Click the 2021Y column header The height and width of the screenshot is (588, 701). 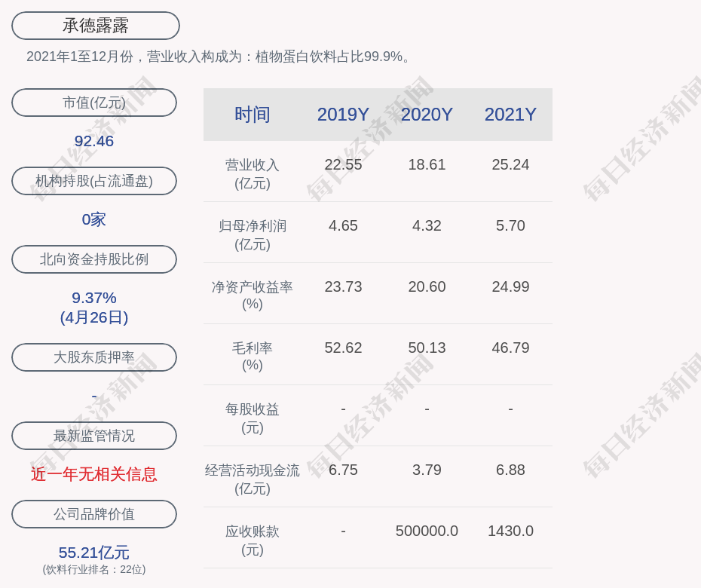[510, 115]
